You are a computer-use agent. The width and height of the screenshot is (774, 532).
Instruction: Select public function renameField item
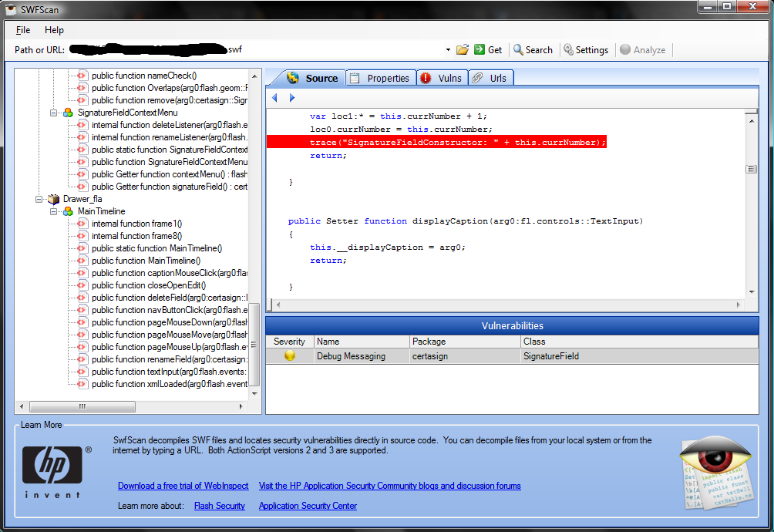pyautogui.click(x=170, y=359)
